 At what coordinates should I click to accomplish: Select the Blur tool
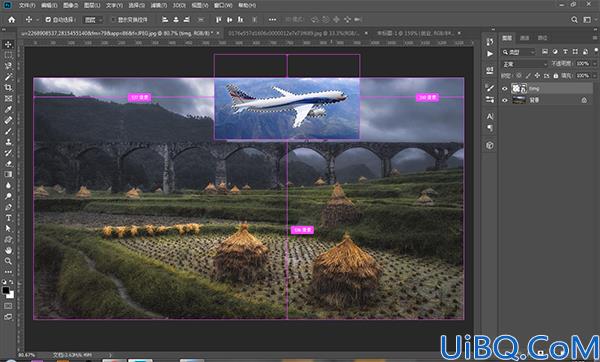[8, 185]
